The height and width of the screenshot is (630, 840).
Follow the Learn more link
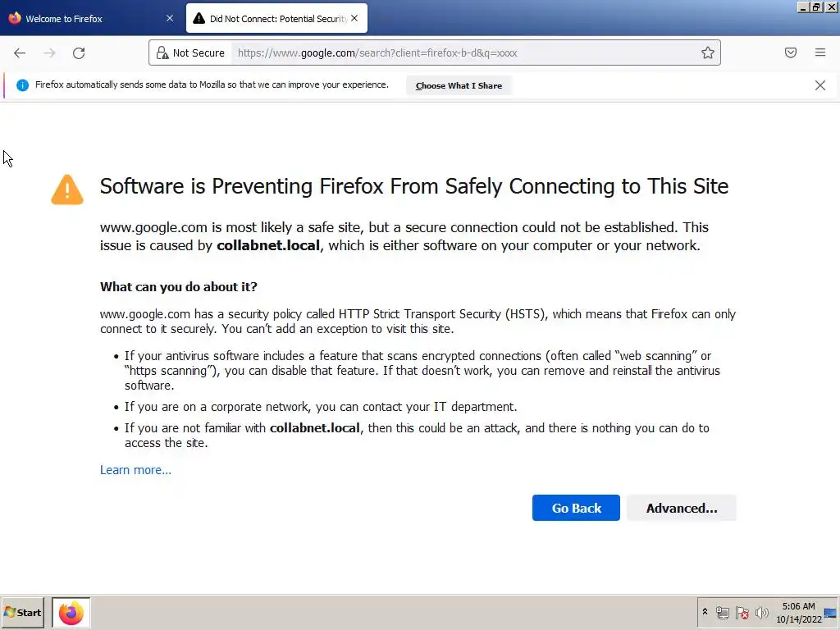click(135, 470)
